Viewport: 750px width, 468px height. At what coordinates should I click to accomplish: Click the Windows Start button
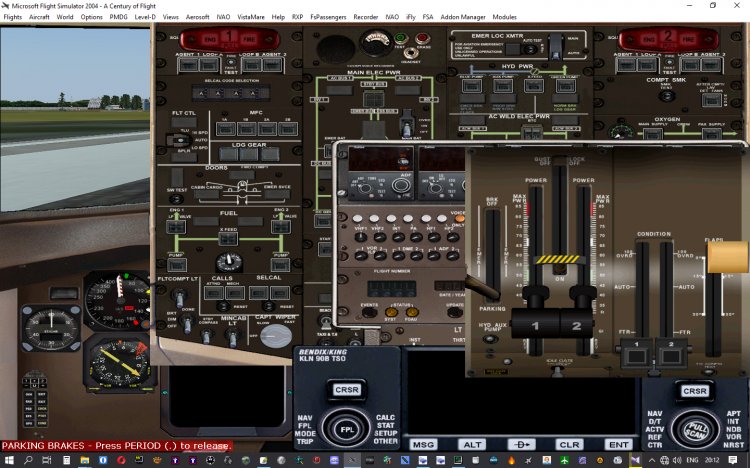[10, 459]
